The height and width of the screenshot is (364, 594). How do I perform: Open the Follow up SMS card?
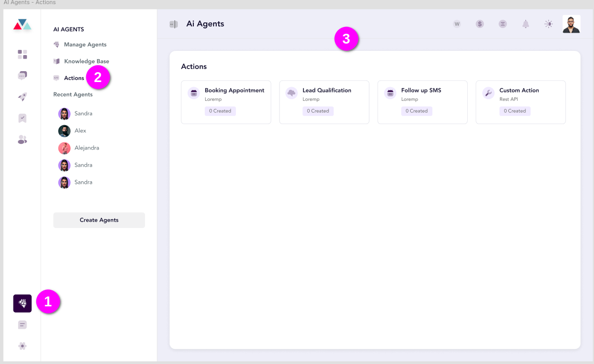tap(423, 102)
